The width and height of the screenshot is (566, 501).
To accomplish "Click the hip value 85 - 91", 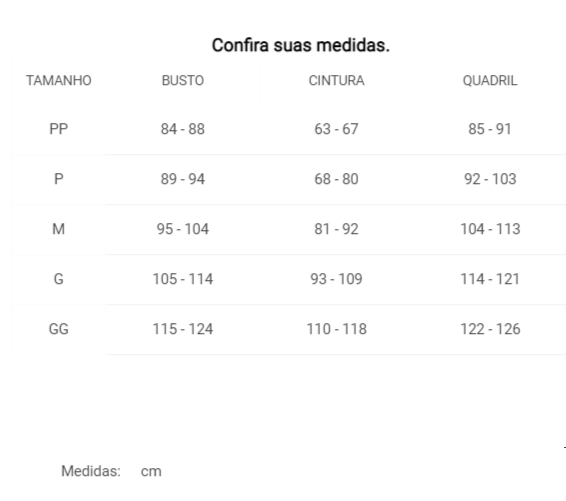I will (490, 129).
